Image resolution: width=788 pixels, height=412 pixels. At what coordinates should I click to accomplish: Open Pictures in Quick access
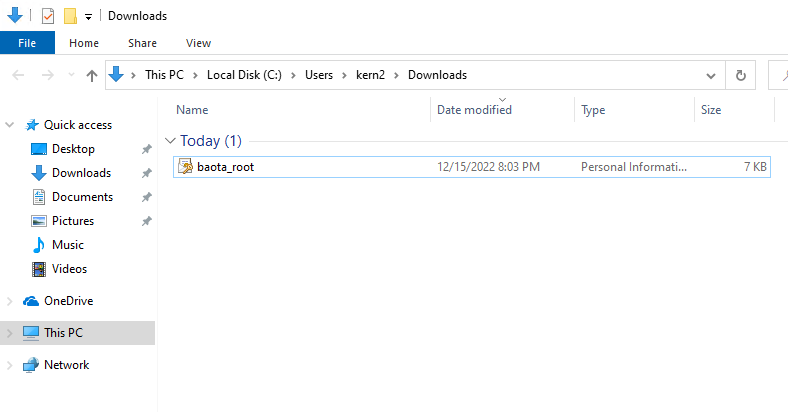73,221
